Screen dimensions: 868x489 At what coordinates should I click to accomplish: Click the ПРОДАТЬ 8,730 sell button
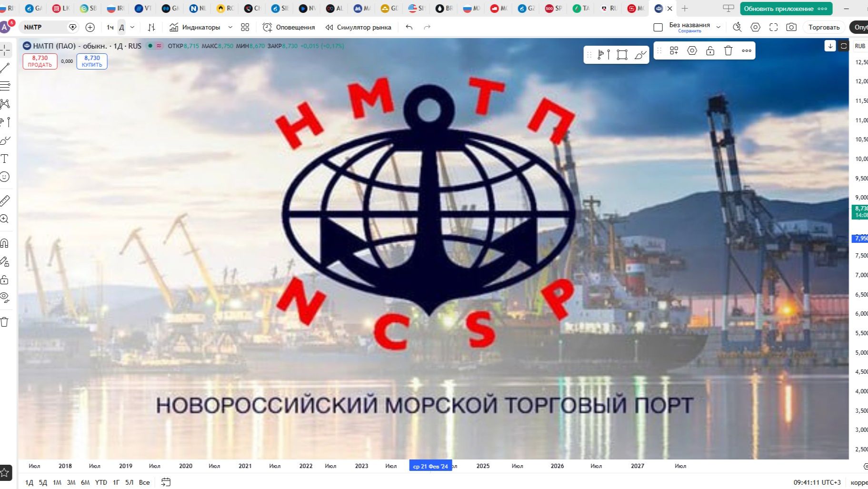pos(40,61)
